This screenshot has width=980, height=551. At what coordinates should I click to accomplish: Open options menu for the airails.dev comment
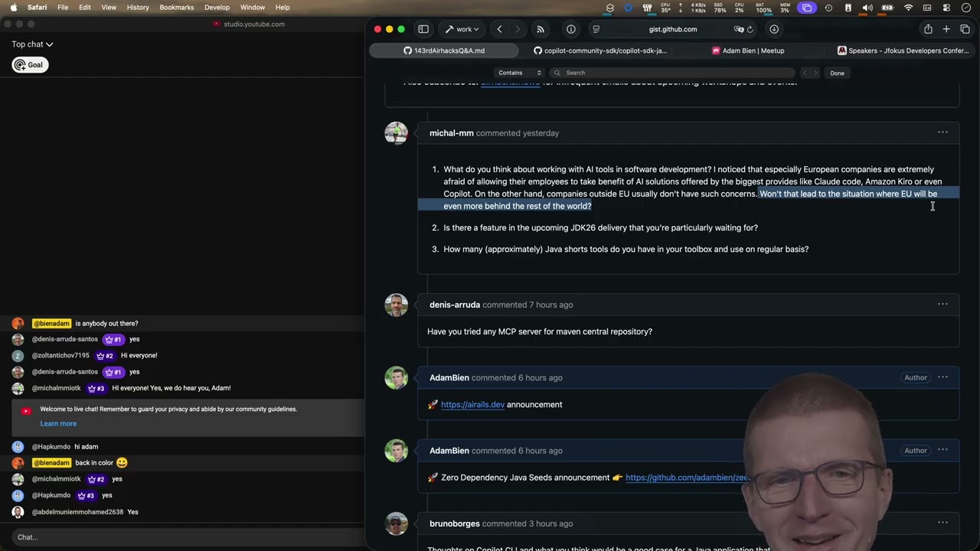[942, 377]
